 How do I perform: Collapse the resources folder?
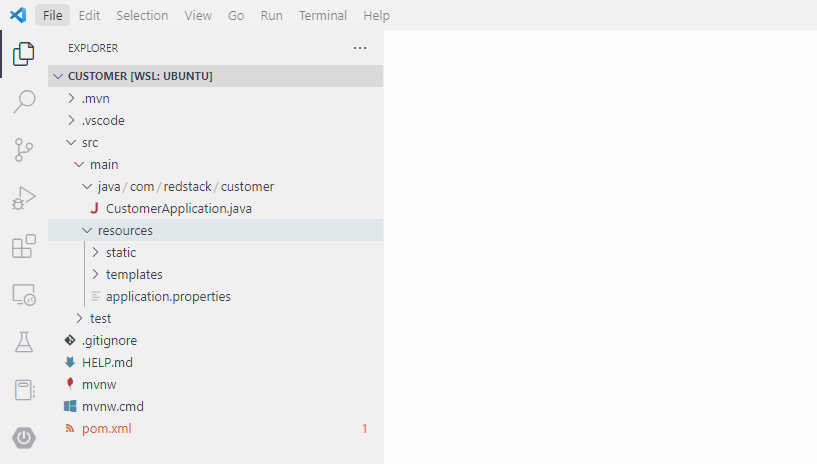coord(124,230)
